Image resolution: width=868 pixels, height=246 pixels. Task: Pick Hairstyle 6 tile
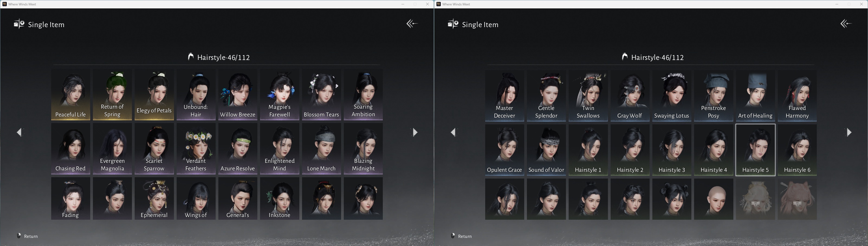tap(797, 150)
